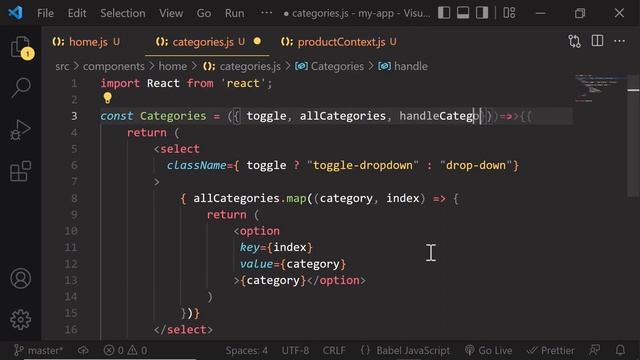Open the View menu
The image size is (640, 360).
[171, 13]
